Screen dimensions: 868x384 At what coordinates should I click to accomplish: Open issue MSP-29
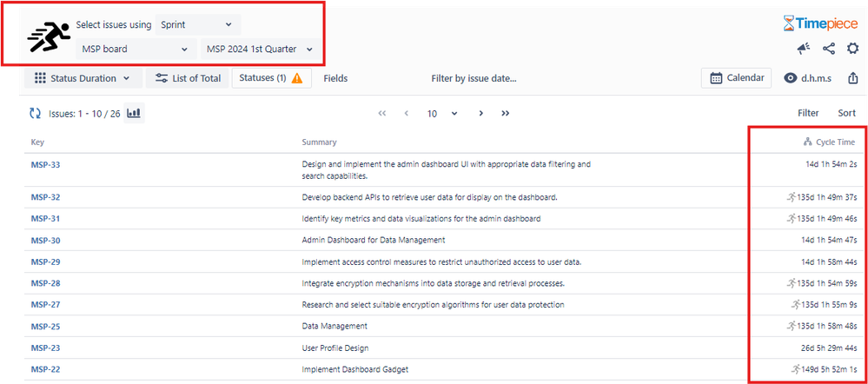(x=45, y=262)
